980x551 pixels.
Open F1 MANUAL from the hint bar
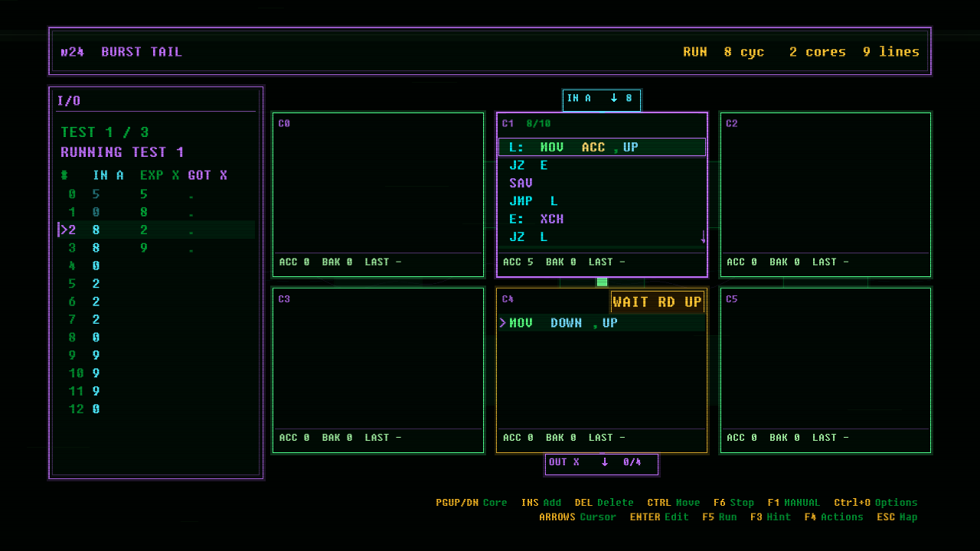pos(793,503)
